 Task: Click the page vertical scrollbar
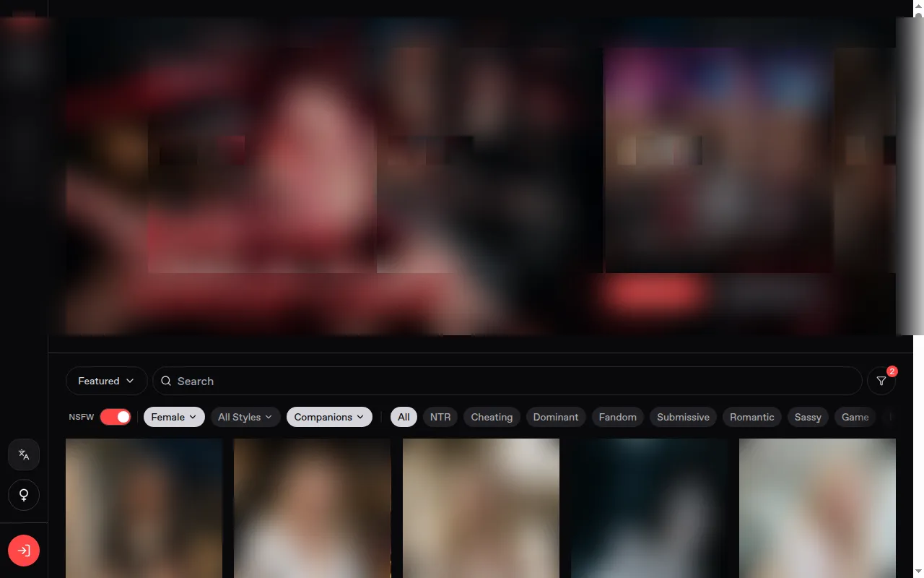tap(918, 289)
